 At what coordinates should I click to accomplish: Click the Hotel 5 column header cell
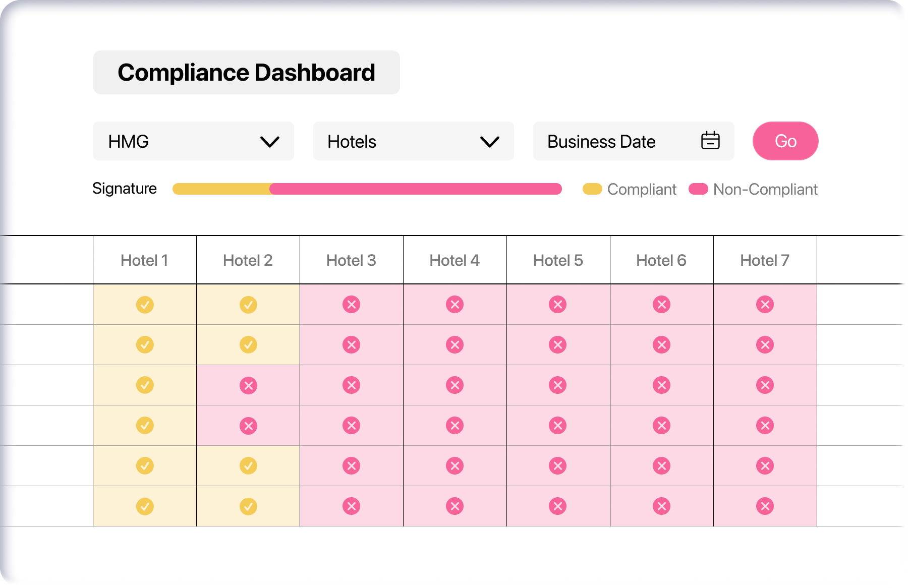point(558,260)
